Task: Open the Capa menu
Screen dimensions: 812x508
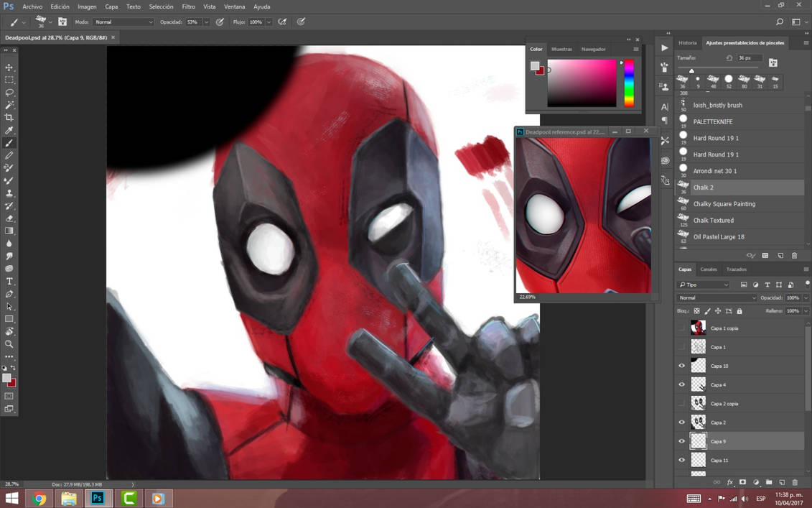Action: click(111, 6)
